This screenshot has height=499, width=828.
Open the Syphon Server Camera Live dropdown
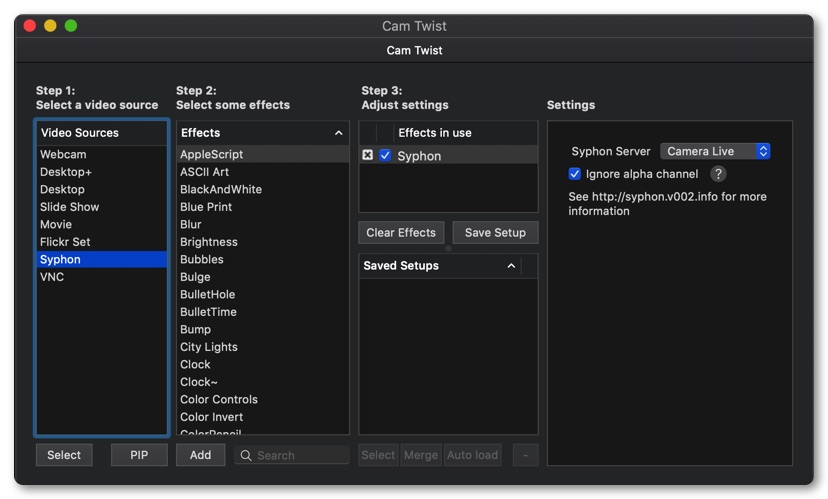(x=715, y=151)
